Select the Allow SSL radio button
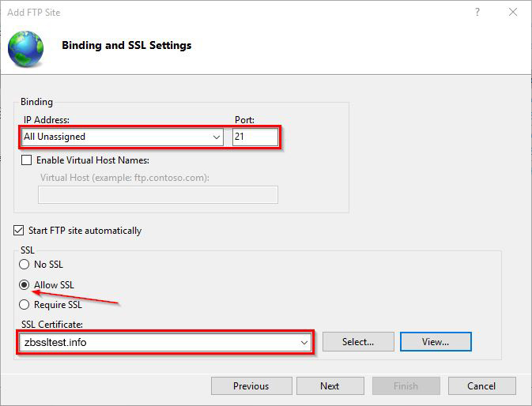The image size is (532, 406). (x=25, y=284)
